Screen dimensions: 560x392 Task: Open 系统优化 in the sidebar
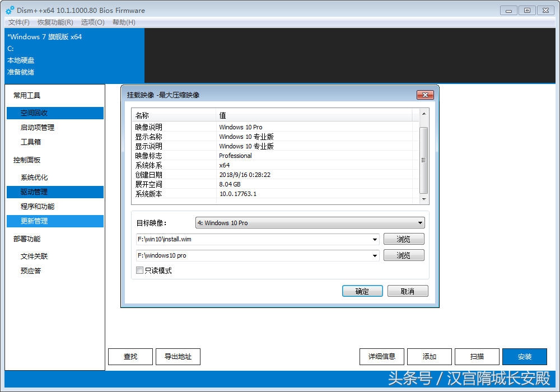[x=55, y=178]
